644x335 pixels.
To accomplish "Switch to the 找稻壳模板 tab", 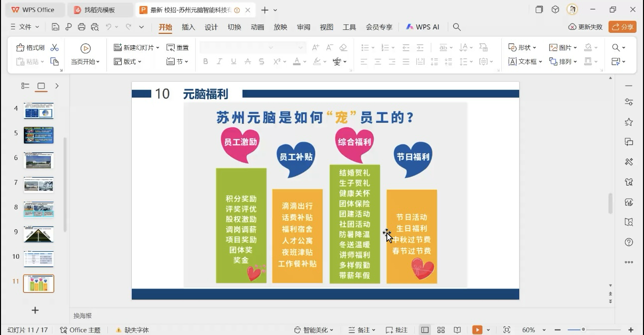I will click(x=99, y=10).
